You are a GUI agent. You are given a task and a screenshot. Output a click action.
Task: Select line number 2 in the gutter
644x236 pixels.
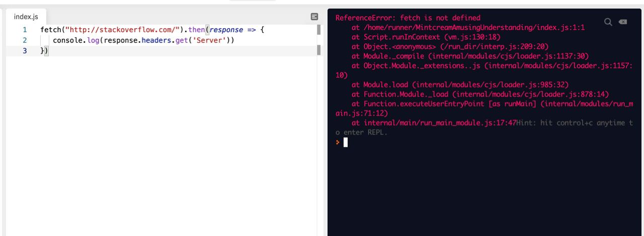coord(25,40)
